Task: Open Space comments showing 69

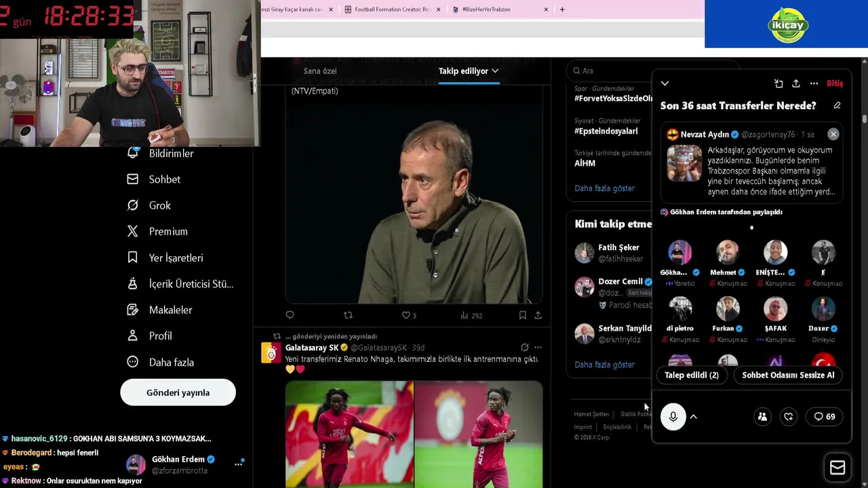Action: coord(825,417)
